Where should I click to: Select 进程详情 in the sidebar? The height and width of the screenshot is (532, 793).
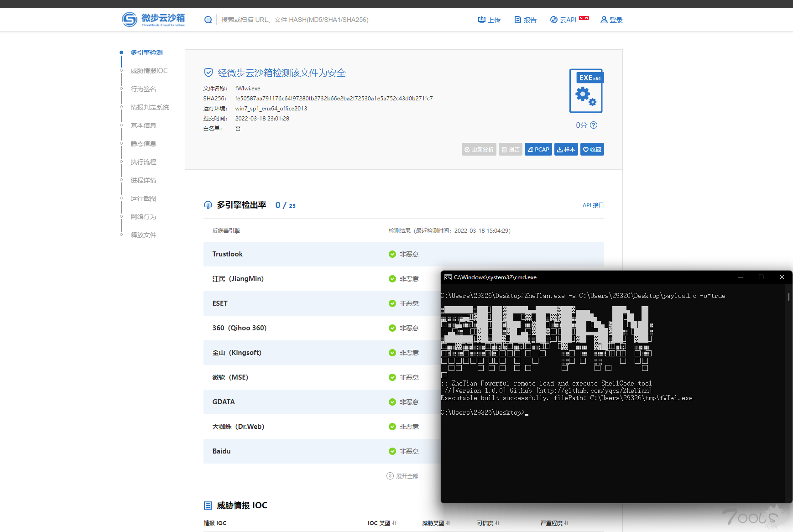click(143, 180)
